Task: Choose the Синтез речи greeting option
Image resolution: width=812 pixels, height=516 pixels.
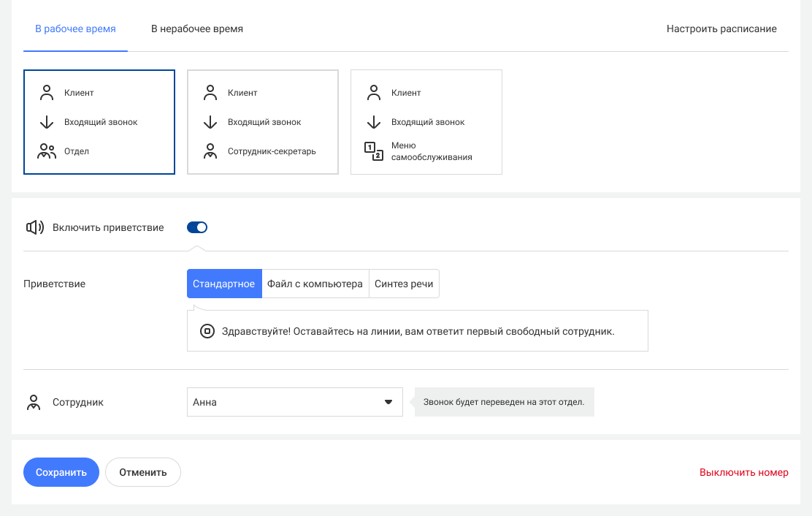Action: [x=404, y=284]
